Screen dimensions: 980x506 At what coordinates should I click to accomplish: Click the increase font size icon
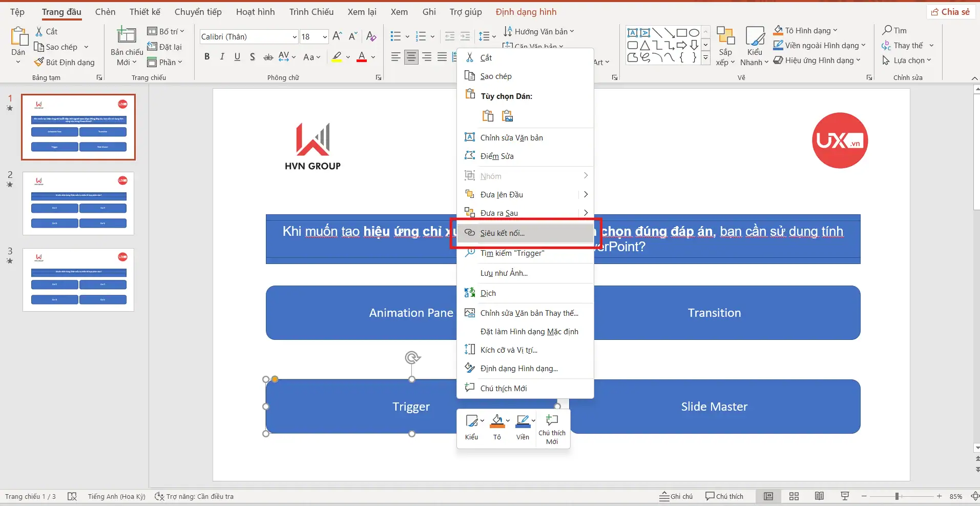click(337, 36)
